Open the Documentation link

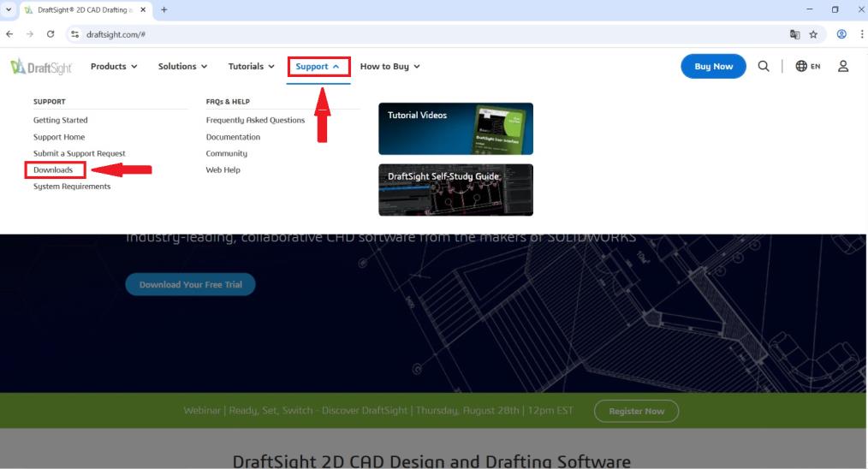pyautogui.click(x=233, y=137)
